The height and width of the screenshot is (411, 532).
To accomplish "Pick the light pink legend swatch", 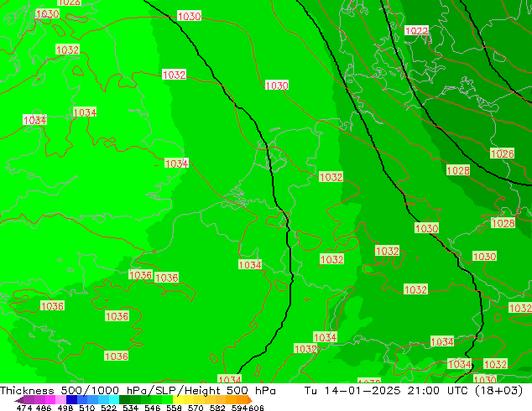I will [60, 400].
